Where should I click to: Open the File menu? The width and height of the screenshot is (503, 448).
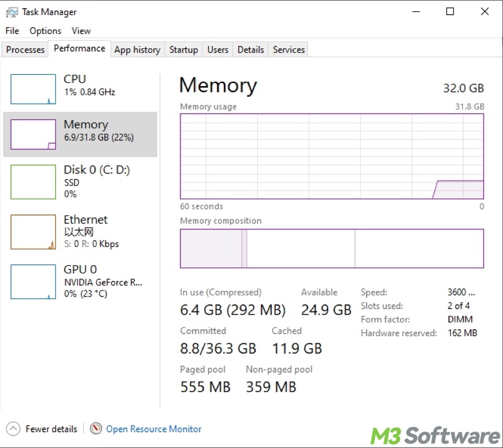(x=11, y=30)
